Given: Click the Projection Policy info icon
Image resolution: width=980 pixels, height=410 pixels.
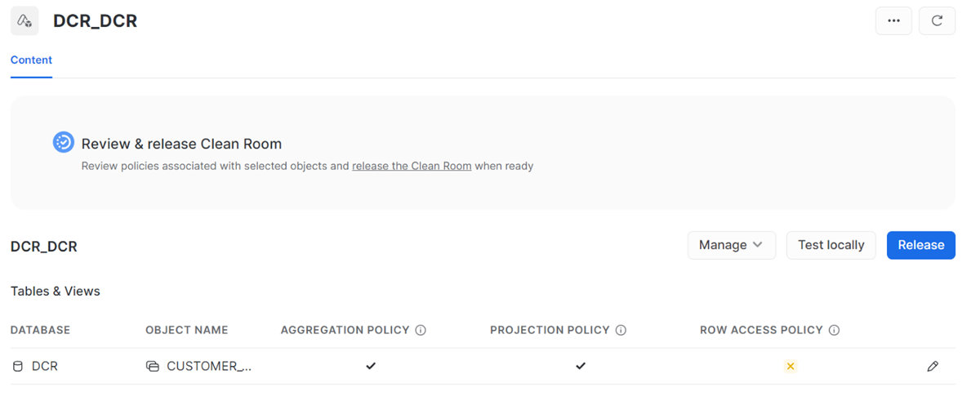Looking at the screenshot, I should [621, 331].
